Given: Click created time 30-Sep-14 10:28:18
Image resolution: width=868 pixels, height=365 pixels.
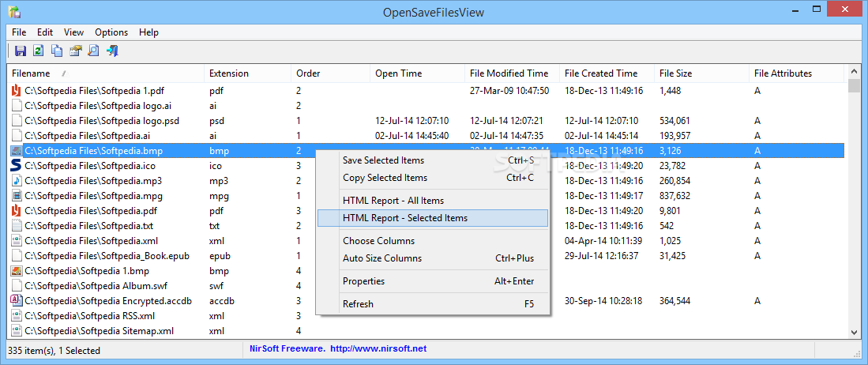Looking at the screenshot, I should (x=603, y=301).
